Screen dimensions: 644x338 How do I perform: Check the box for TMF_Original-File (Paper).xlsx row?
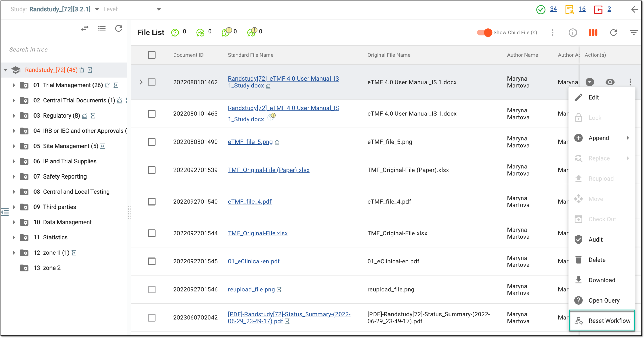click(152, 170)
